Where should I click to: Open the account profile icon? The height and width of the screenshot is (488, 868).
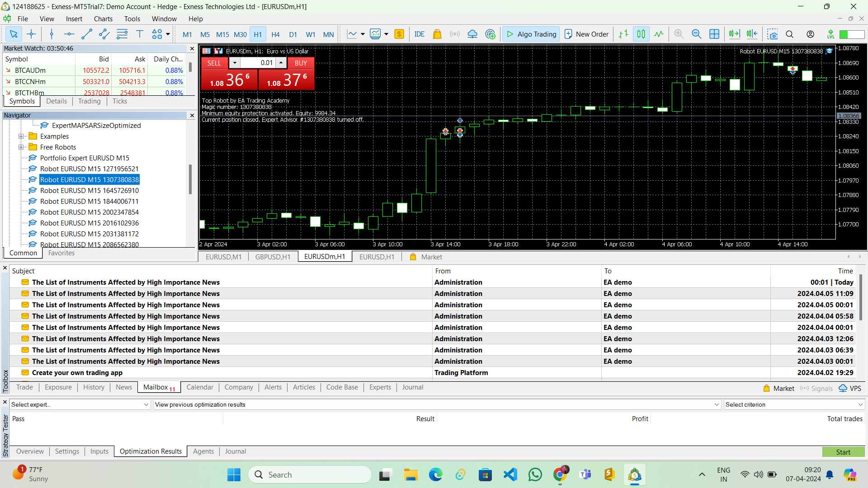pyautogui.click(x=811, y=34)
